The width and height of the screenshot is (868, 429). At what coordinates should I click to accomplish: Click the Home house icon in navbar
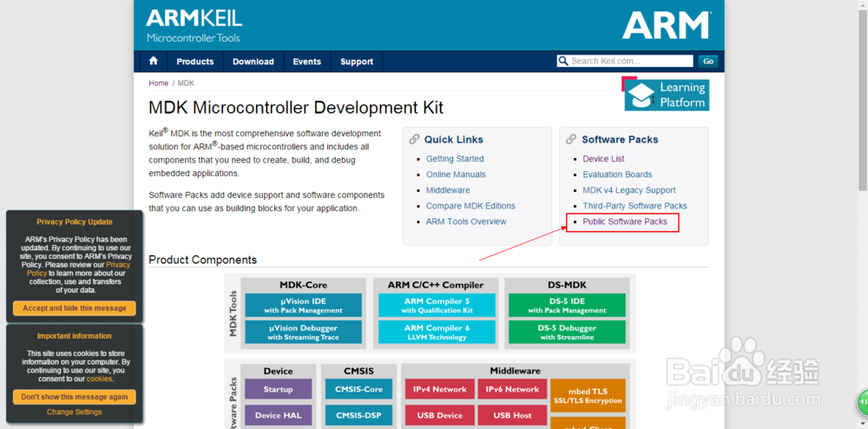tap(154, 62)
